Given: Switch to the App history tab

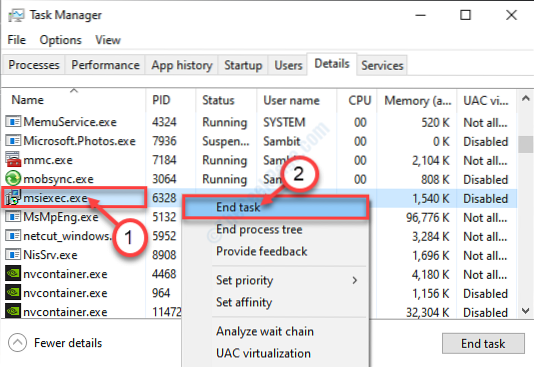Looking at the screenshot, I should 182,65.
